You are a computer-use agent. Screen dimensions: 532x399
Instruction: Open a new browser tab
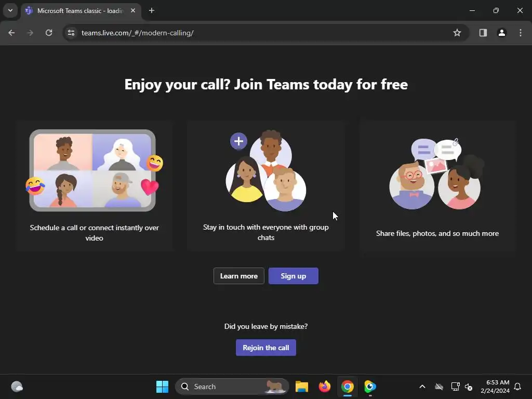click(x=152, y=10)
